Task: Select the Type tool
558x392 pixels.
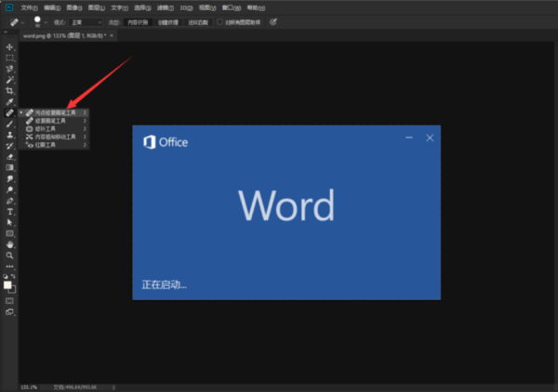Action: click(9, 212)
